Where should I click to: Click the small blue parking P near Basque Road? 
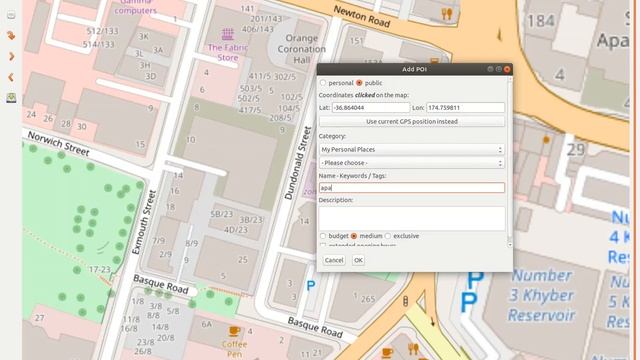[x=311, y=286]
